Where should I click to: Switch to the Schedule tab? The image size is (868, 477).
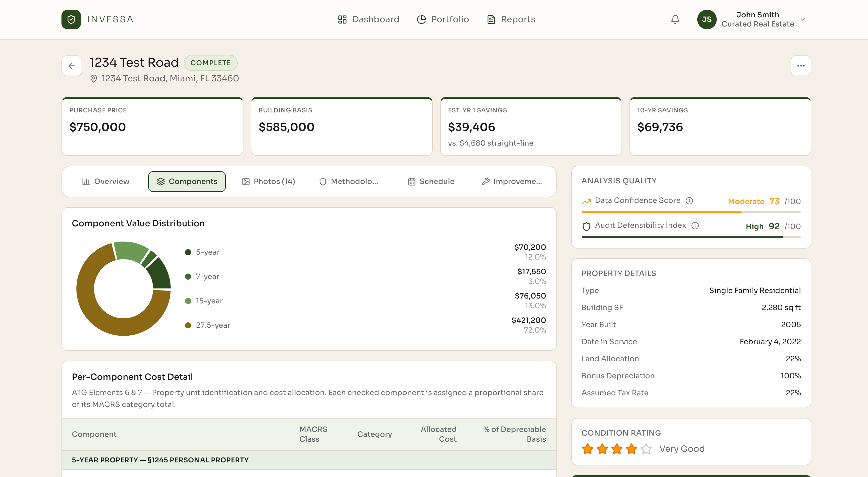[x=431, y=182]
